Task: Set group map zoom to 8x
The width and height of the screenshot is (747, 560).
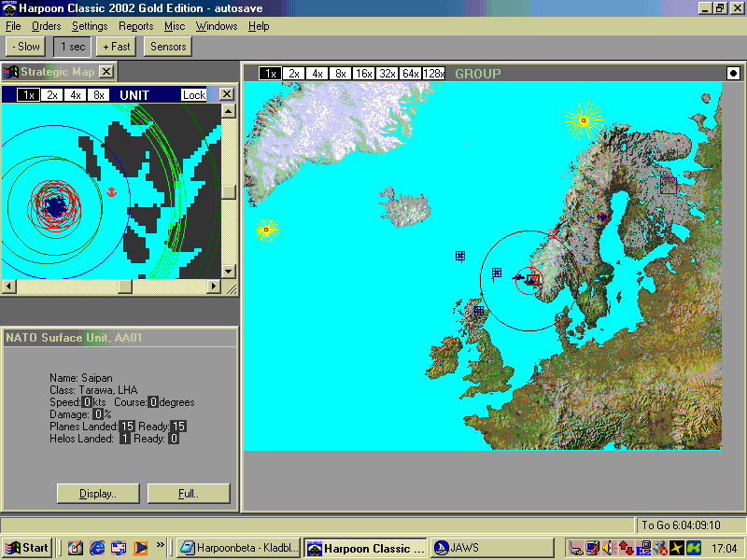Action: point(341,74)
